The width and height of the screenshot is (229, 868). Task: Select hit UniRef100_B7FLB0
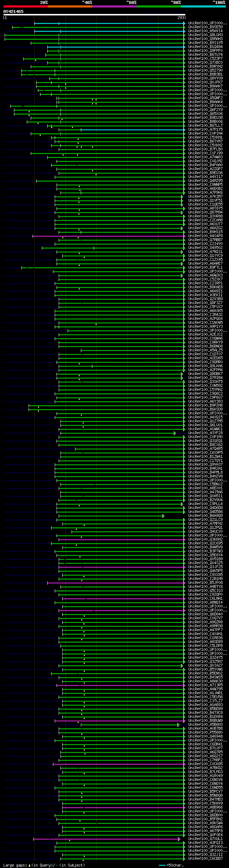pos(205,149)
